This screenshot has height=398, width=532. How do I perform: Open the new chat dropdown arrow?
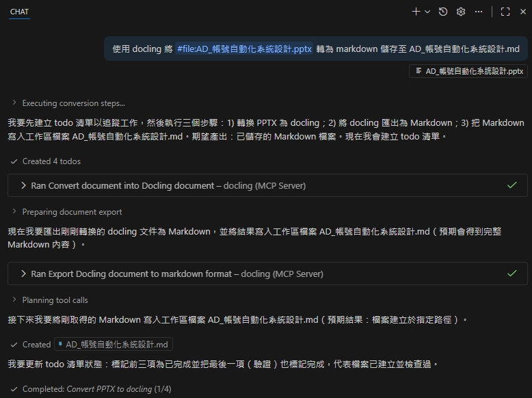tap(427, 12)
